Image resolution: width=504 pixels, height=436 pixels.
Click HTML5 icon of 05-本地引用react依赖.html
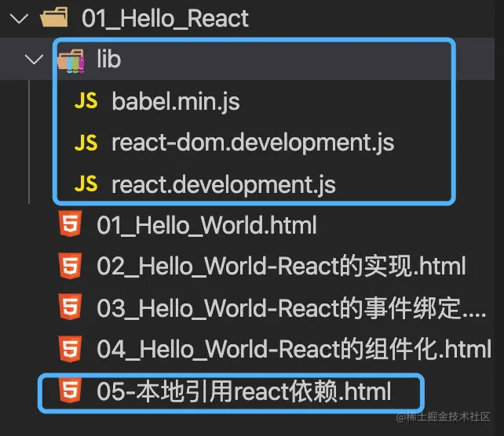click(x=70, y=390)
